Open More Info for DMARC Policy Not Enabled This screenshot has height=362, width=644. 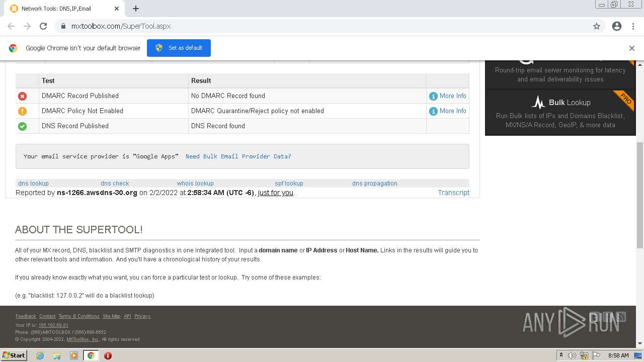point(453,111)
